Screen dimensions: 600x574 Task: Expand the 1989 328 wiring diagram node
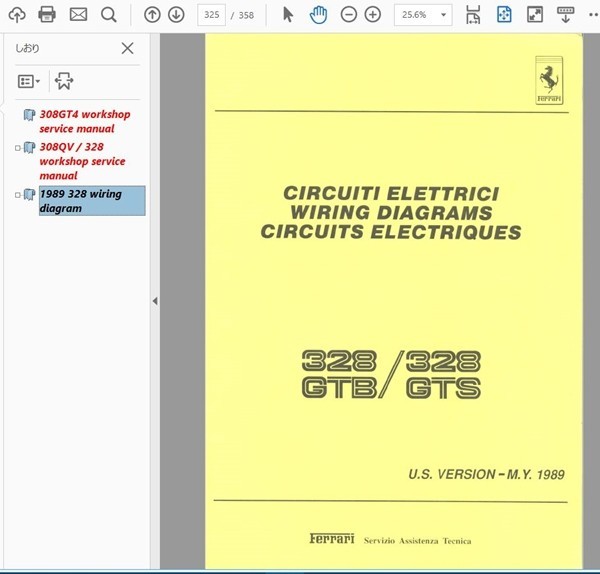pos(18,195)
